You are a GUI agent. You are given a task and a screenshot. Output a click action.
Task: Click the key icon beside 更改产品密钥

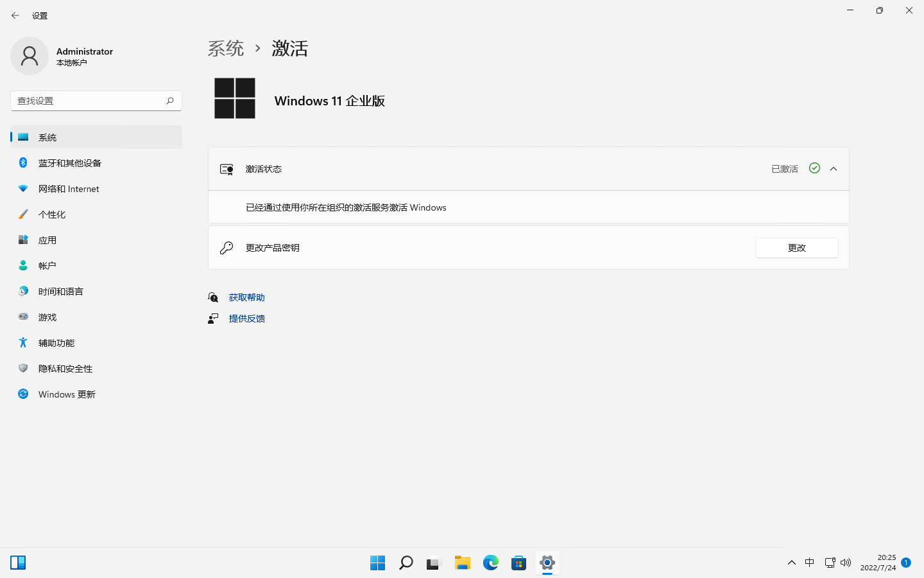227,248
